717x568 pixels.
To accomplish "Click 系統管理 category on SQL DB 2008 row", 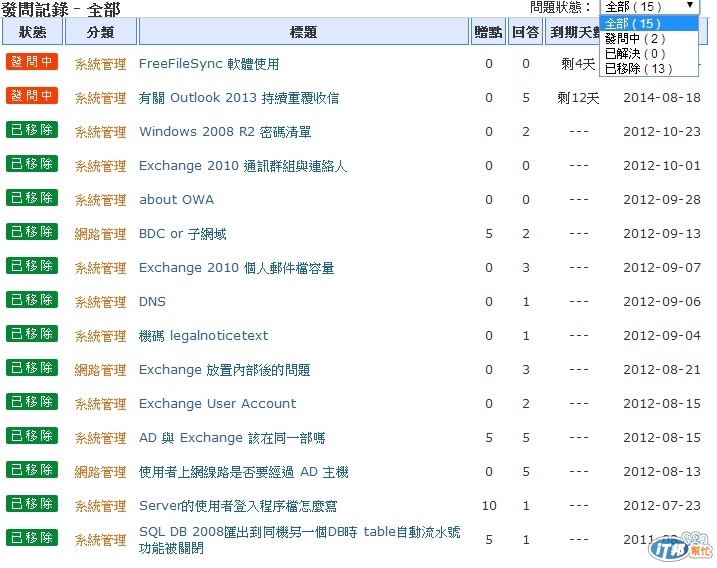I will click(101, 540).
